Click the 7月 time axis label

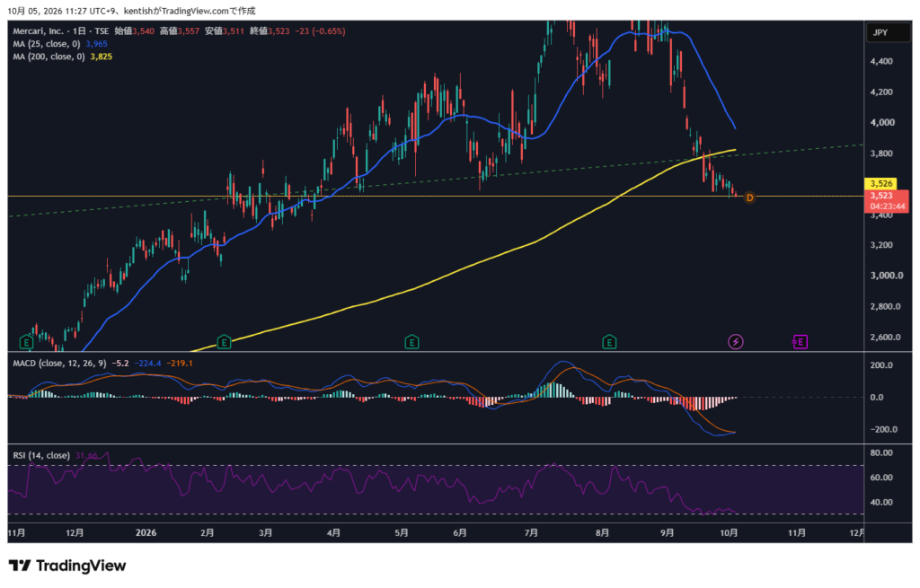tap(531, 532)
